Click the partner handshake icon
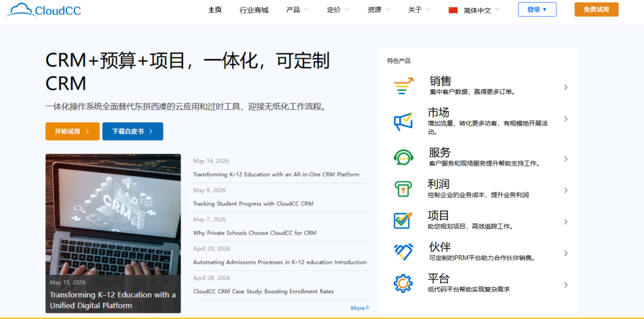Viewport: 644px width, 319px height. [403, 251]
